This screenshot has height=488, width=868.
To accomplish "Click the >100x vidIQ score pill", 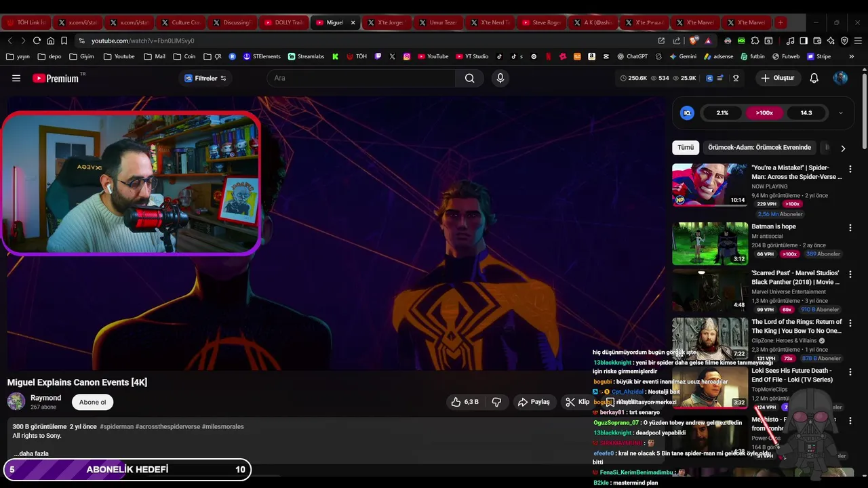I will (x=764, y=113).
